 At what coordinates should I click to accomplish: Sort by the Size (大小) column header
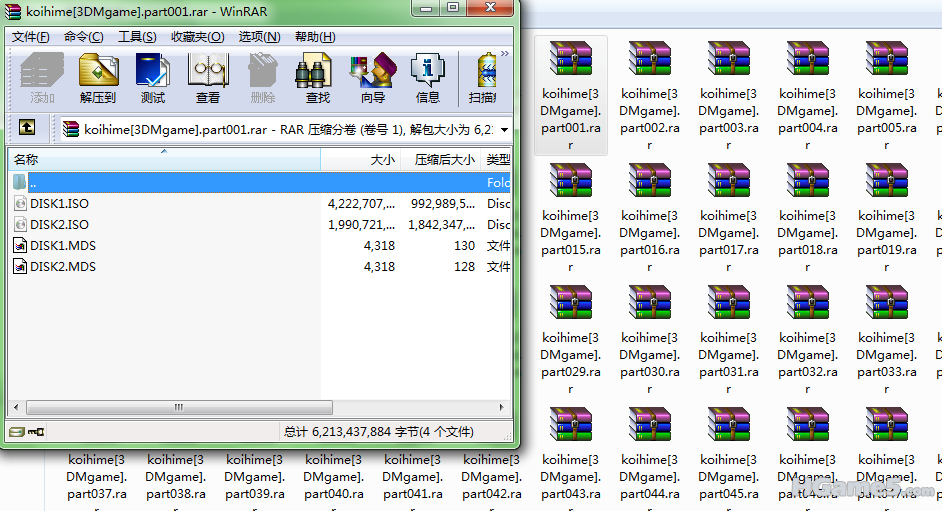click(382, 160)
